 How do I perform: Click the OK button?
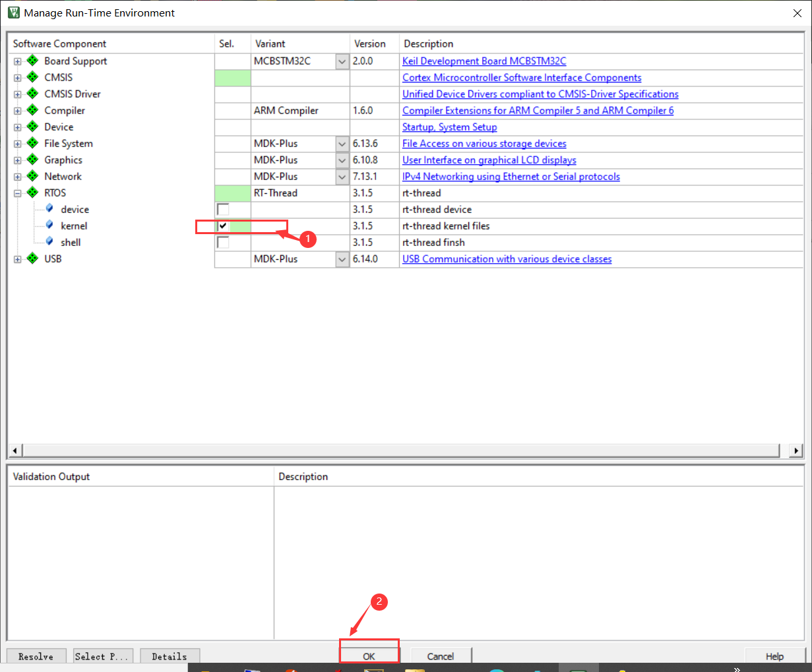(369, 656)
